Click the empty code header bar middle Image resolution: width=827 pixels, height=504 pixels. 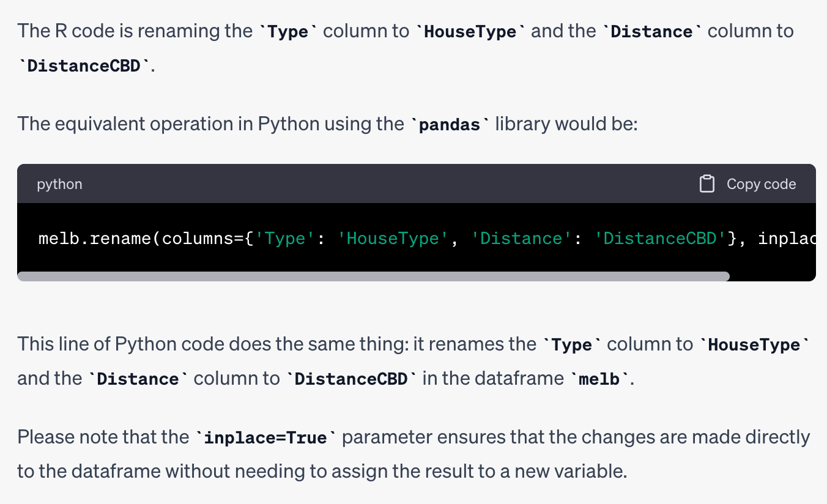(x=391, y=184)
